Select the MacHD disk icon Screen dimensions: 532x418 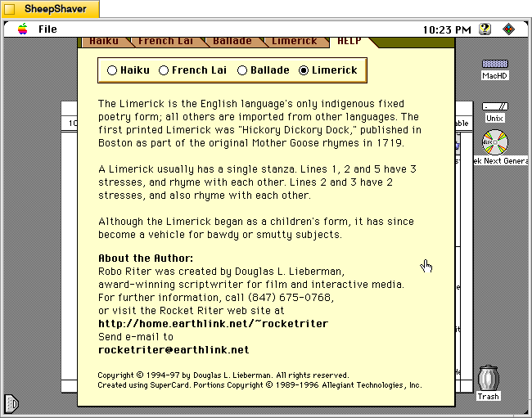point(494,64)
